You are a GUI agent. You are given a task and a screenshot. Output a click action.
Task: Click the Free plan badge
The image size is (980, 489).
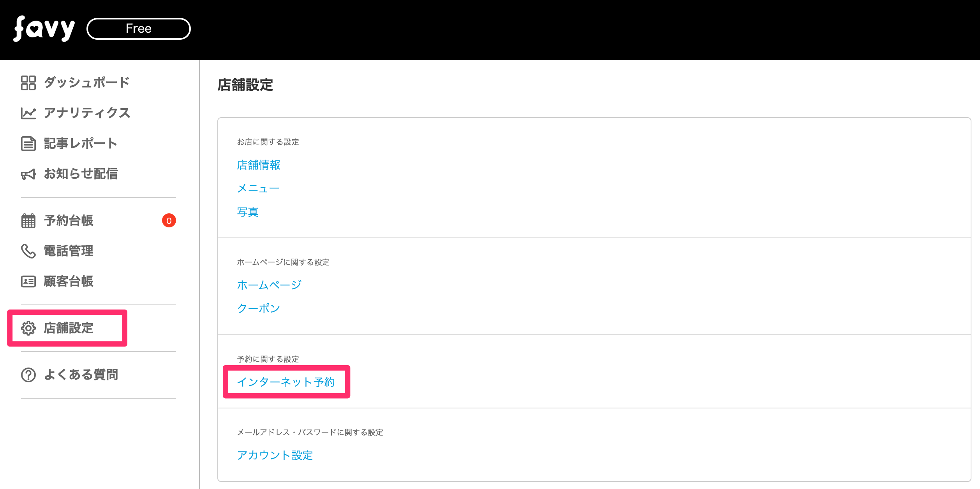pyautogui.click(x=138, y=29)
